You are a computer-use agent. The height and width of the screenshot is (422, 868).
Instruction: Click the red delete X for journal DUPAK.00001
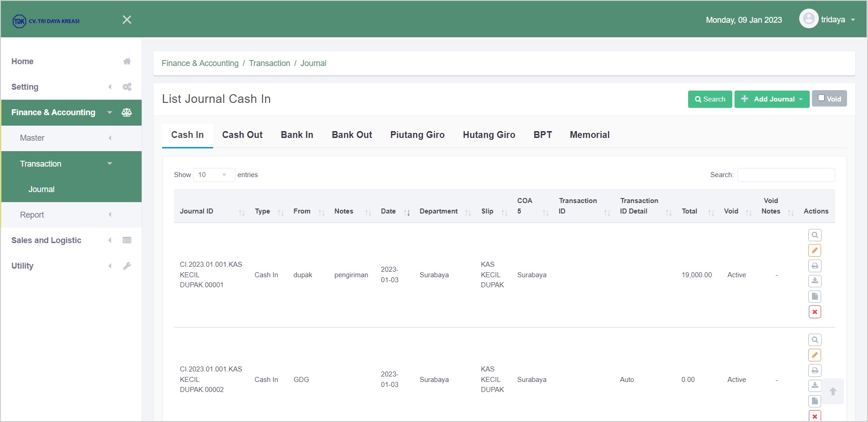coord(815,312)
